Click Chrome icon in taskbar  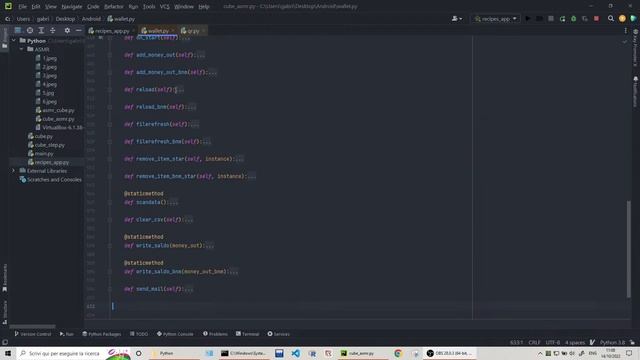(398, 353)
